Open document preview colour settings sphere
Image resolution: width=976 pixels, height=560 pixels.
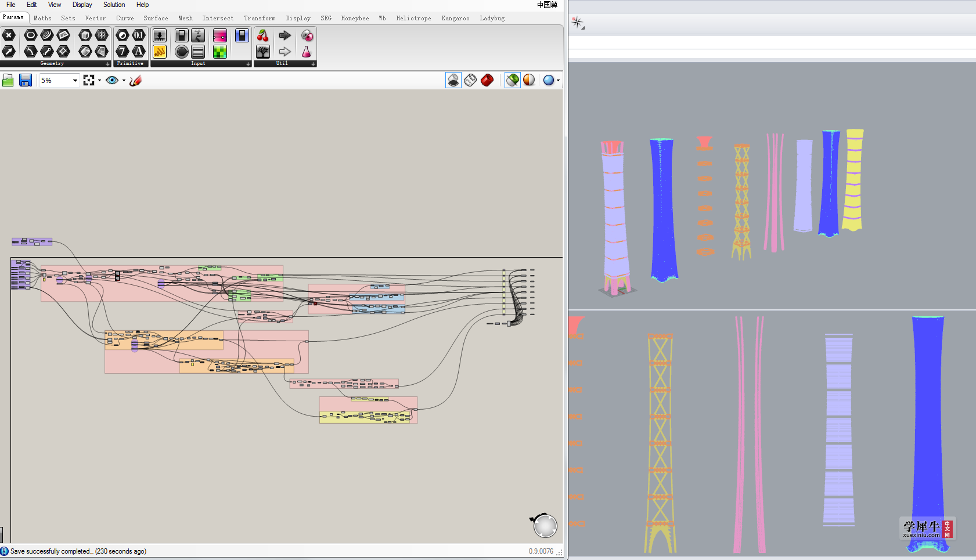(529, 80)
